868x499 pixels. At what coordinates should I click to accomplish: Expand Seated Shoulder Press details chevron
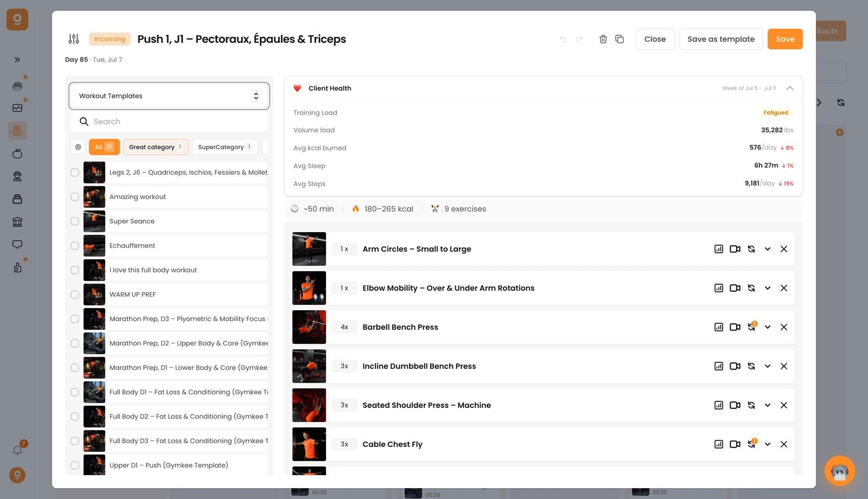coord(768,405)
